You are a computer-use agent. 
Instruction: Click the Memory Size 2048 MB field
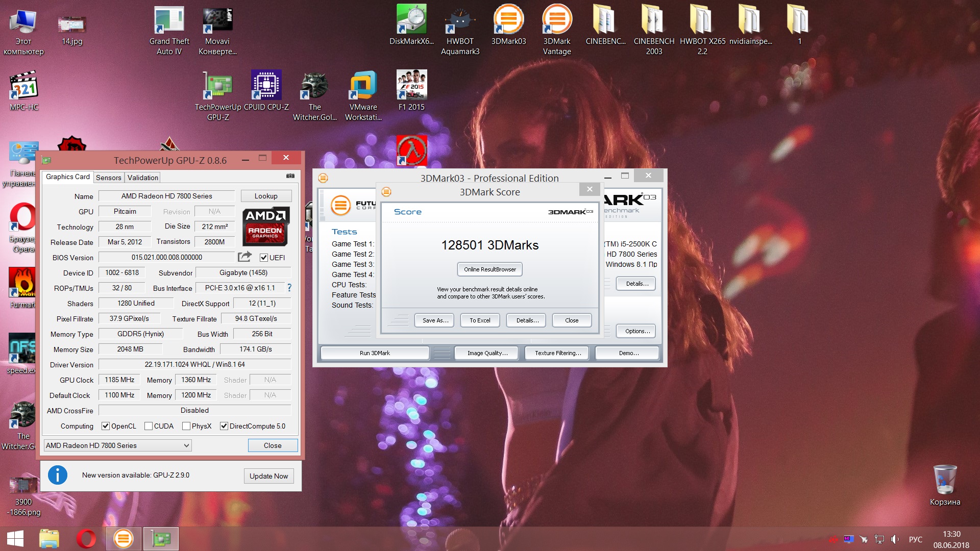click(130, 349)
